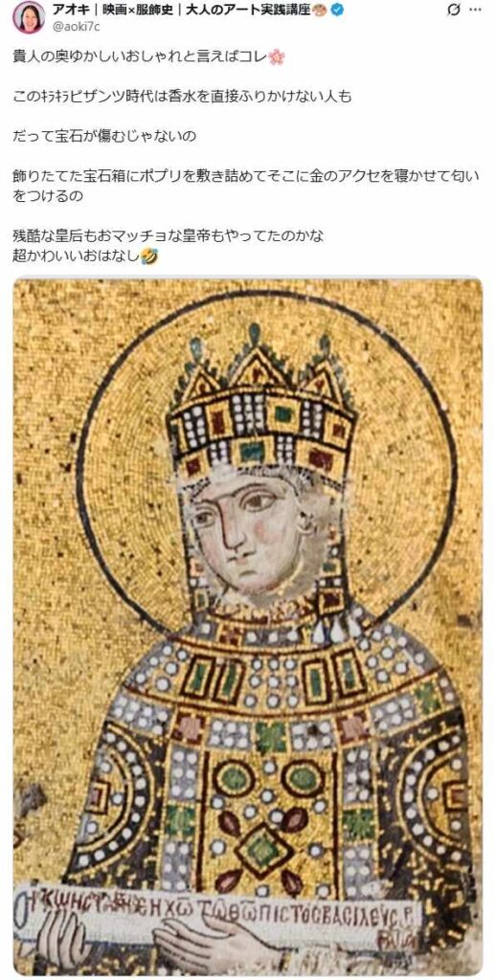Screen dimensions: 495x980
Task: Click the line 超かわいいおはなし
Action: pos(78,255)
